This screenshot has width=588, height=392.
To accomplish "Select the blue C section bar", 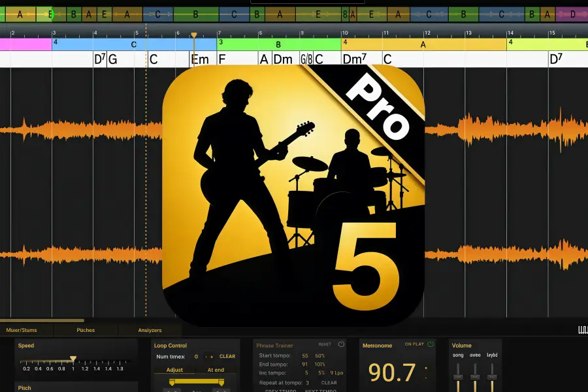I will coord(134,44).
